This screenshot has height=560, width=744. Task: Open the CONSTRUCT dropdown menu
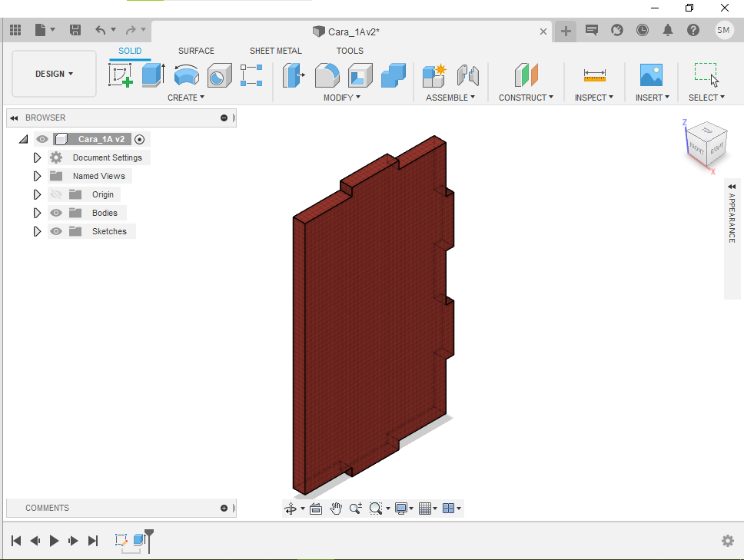tap(526, 98)
